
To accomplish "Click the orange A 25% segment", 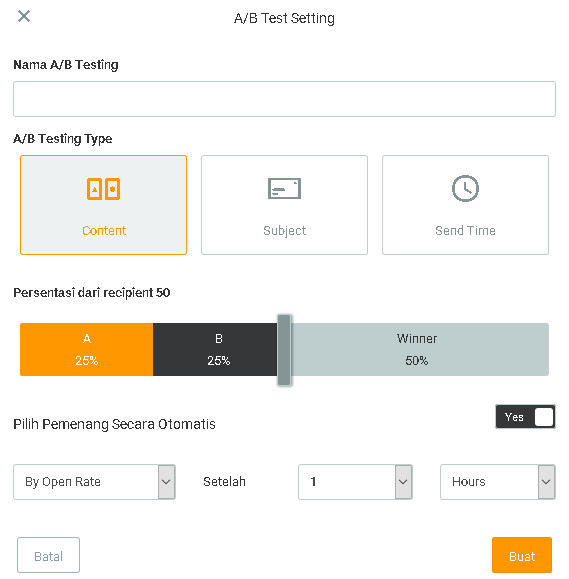I will point(86,350).
